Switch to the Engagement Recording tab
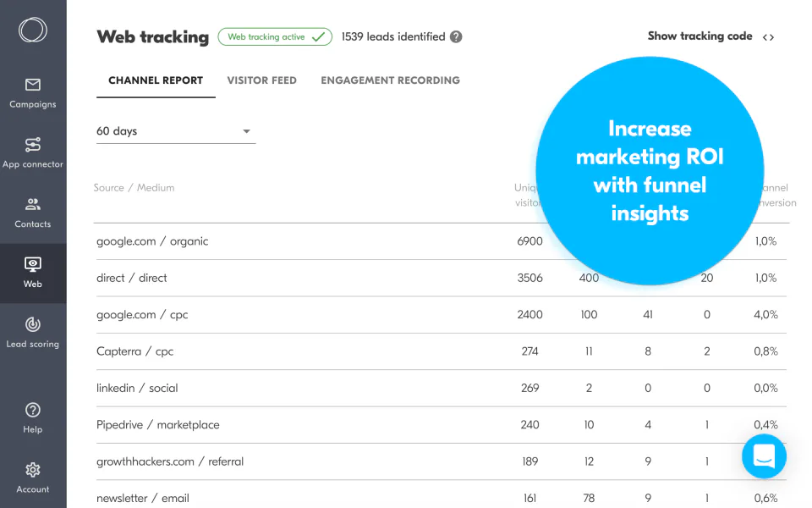The image size is (812, 508). pyautogui.click(x=390, y=80)
